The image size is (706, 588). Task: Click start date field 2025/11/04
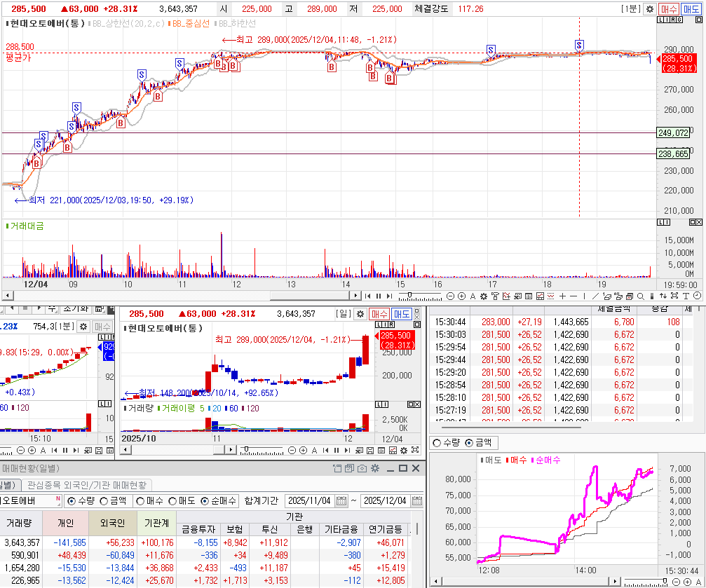(309, 500)
